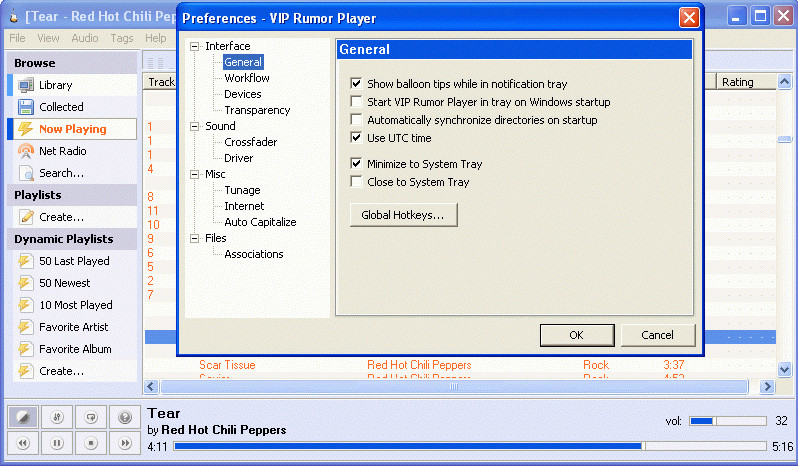The image size is (798, 466).
Task: Skip to previous track
Action: [22, 443]
